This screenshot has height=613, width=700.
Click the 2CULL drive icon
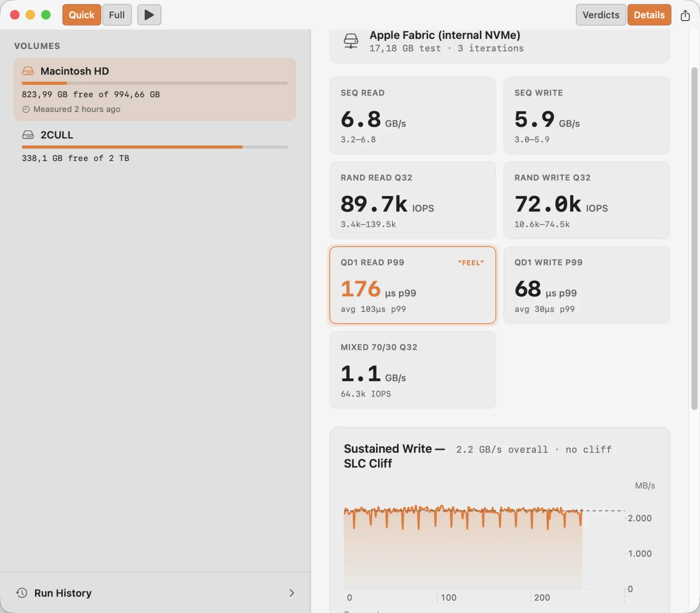pos(28,135)
